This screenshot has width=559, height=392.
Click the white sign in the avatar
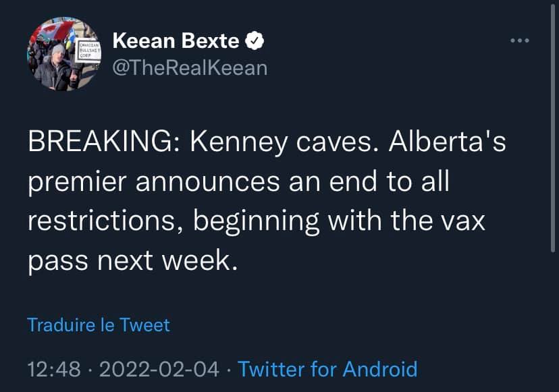click(x=90, y=51)
